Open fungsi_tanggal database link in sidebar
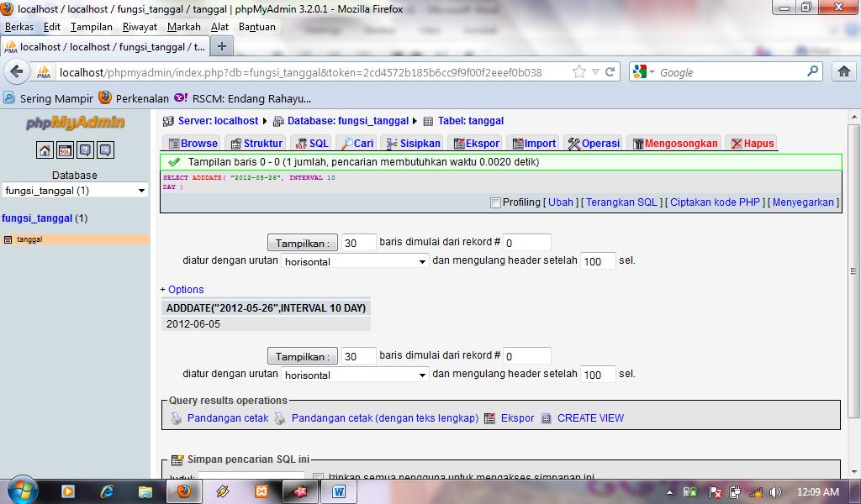The height and width of the screenshot is (504, 861). (37, 218)
